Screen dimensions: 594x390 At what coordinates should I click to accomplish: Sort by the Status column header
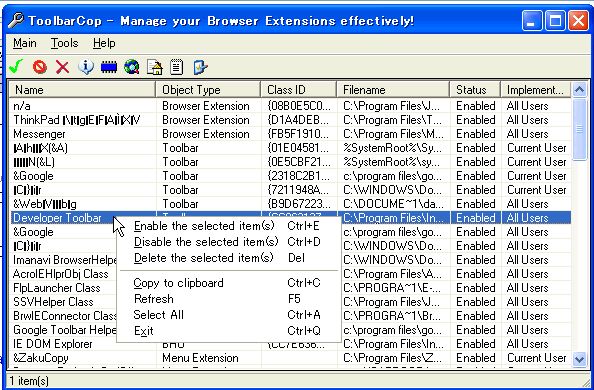475,90
